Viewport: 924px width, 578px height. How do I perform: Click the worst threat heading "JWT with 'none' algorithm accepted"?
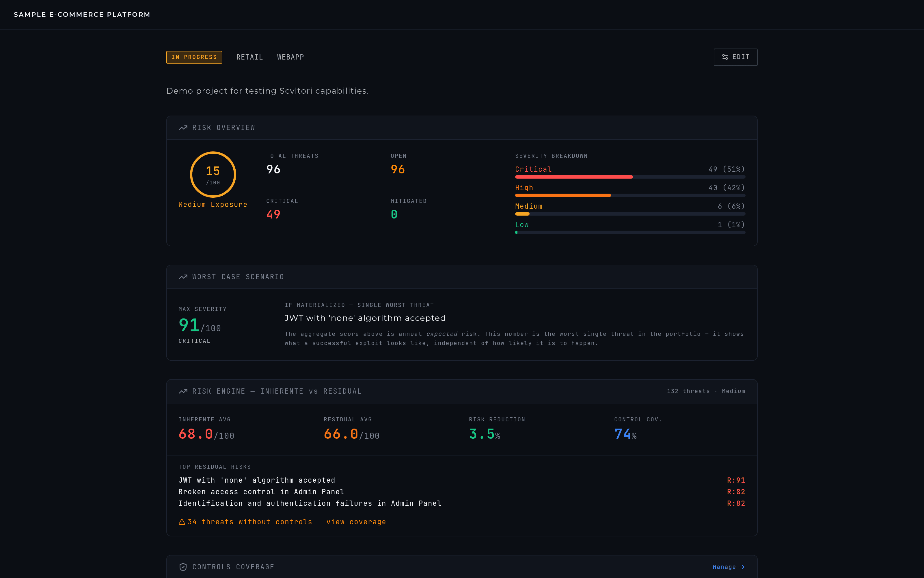click(x=365, y=318)
